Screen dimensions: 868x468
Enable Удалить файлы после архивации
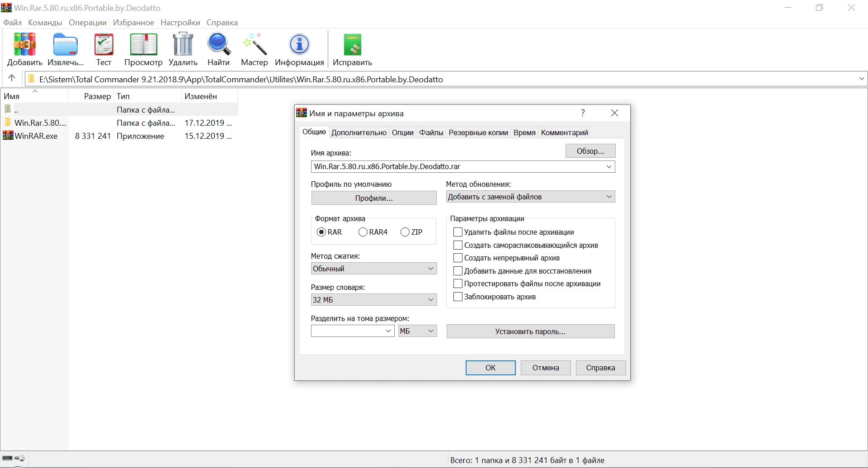458,232
